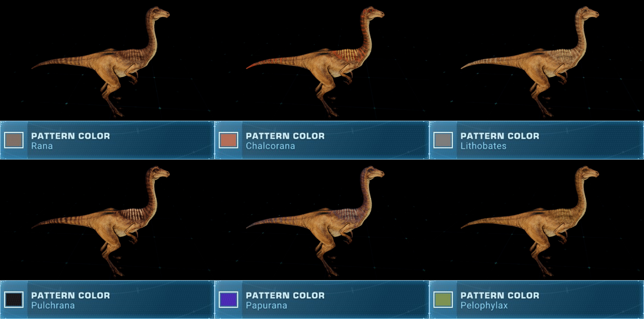Select the Pulchrana dinosaur preview

[101, 221]
